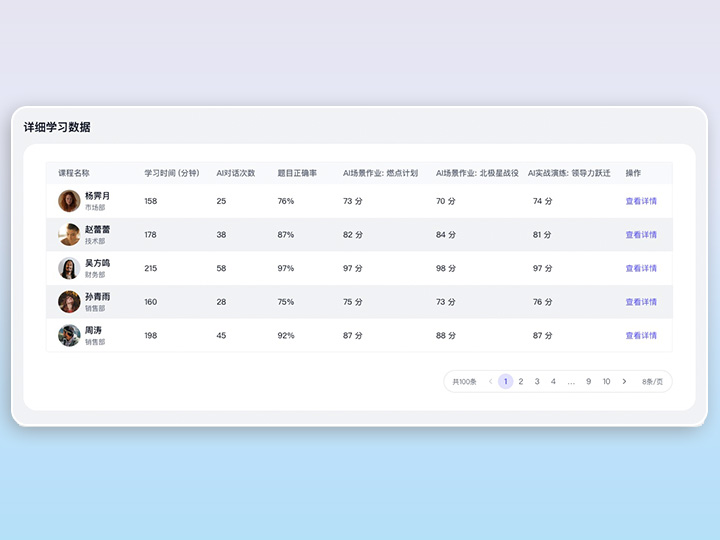Select the name 孙青雨 in fourth row
Screen dimensions: 720x540
[x=97, y=297]
